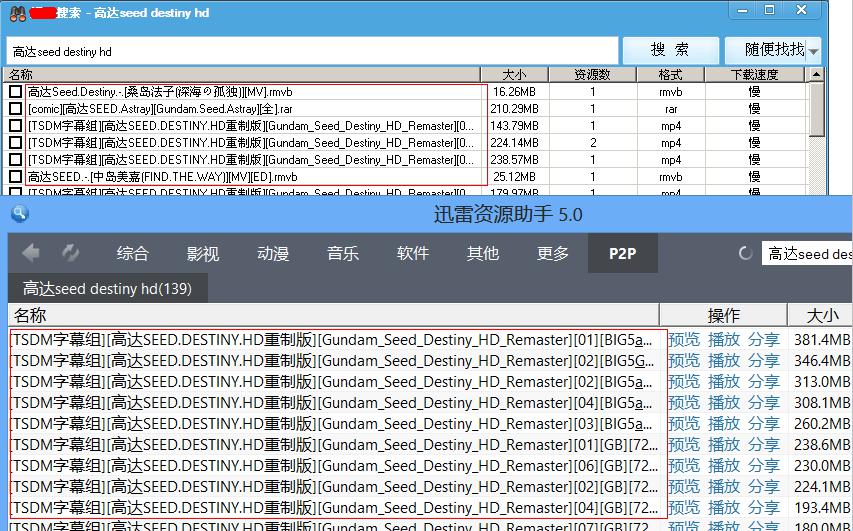Click the loading spinner beside search box
The image size is (853, 531).
coord(745,254)
